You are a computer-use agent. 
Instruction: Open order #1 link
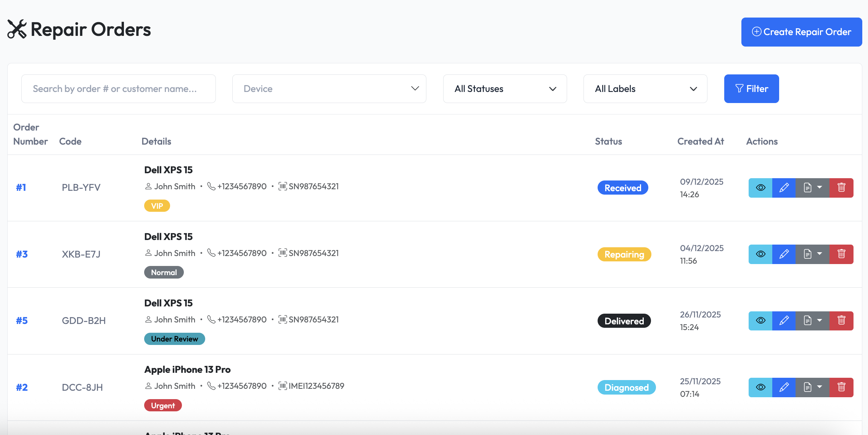click(21, 188)
